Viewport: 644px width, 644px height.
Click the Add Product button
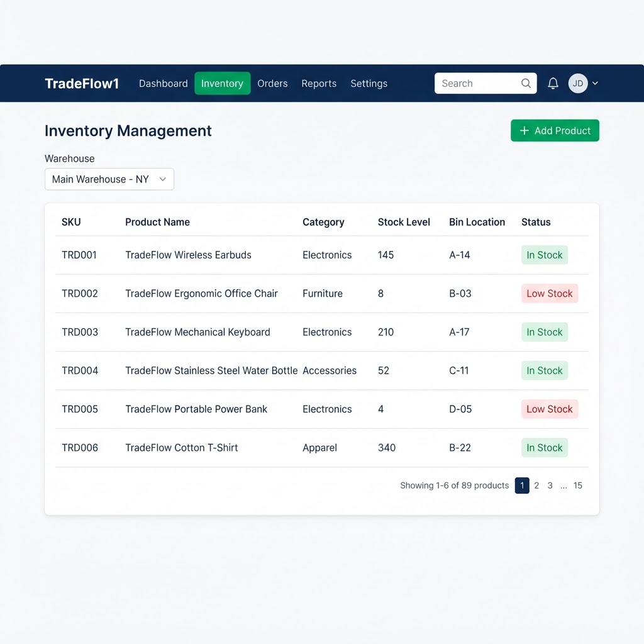pyautogui.click(x=555, y=131)
